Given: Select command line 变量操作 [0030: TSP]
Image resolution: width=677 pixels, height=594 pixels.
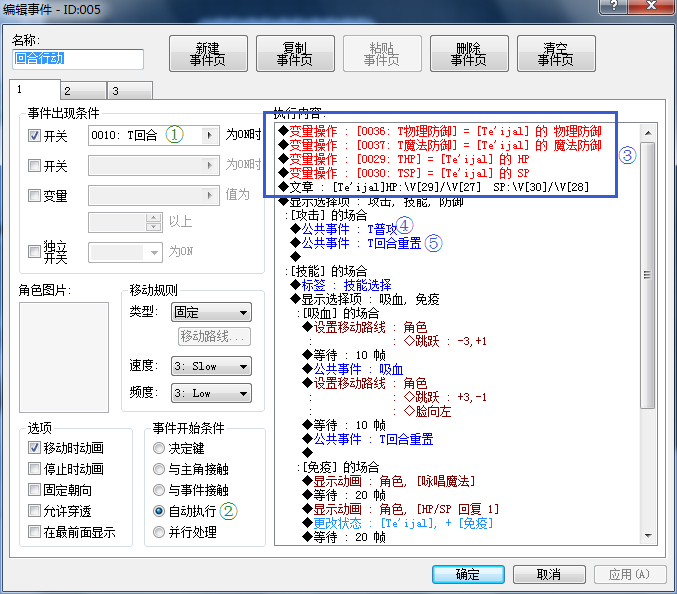Looking at the screenshot, I should 404,173.
